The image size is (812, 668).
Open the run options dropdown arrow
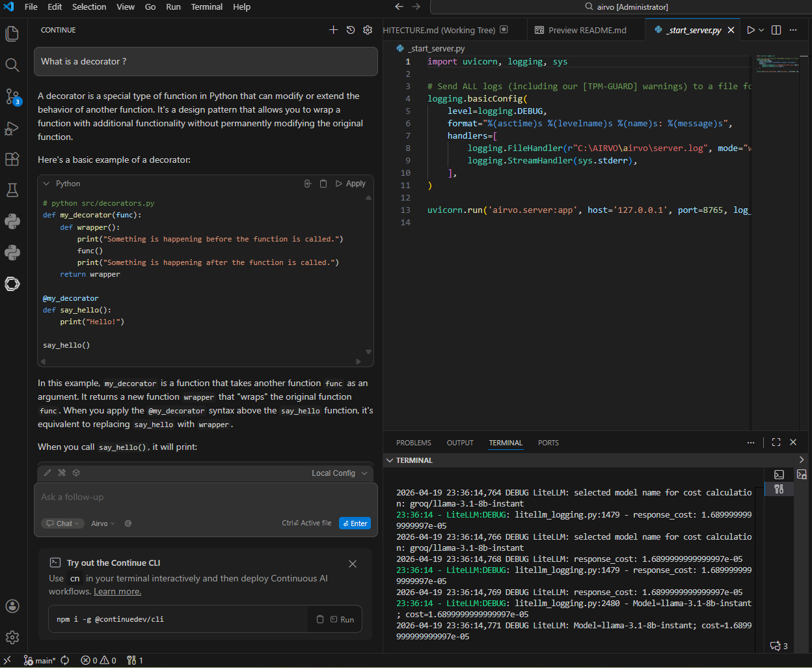click(761, 30)
